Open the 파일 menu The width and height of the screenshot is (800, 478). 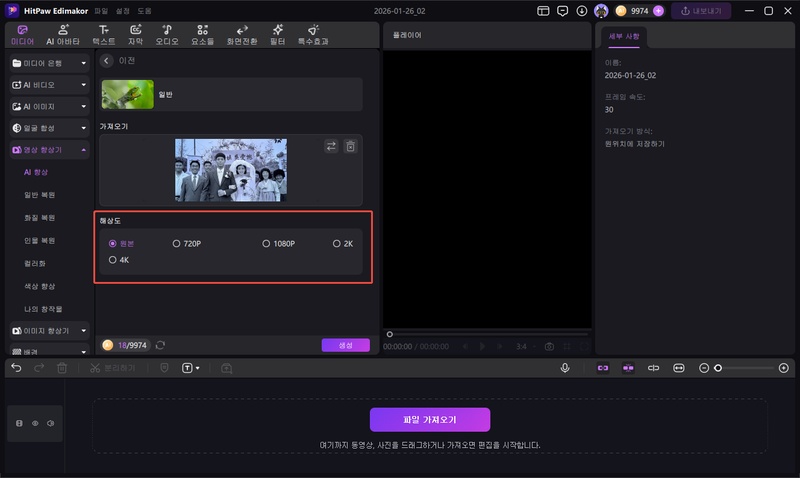tap(101, 11)
